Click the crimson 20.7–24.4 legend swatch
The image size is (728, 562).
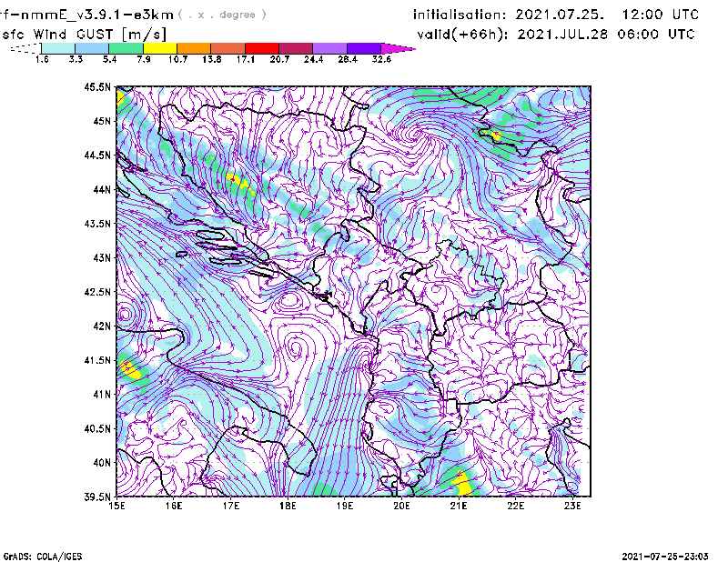(296, 48)
